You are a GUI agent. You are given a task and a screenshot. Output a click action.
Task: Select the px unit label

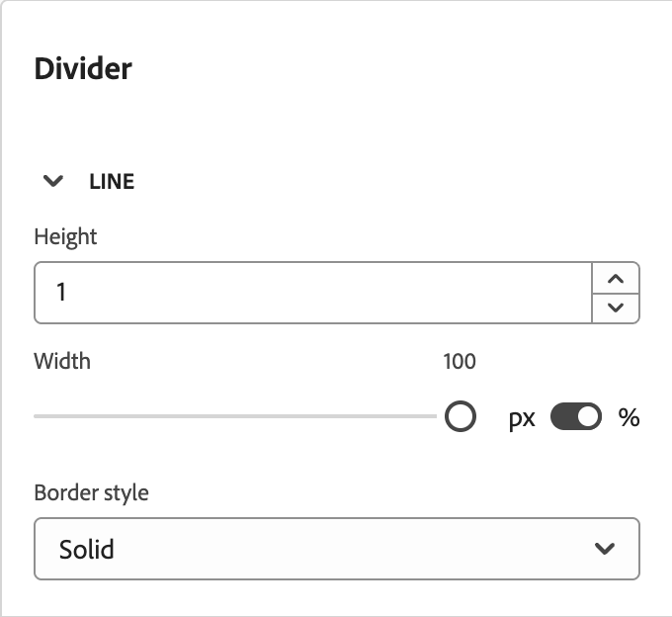522,418
